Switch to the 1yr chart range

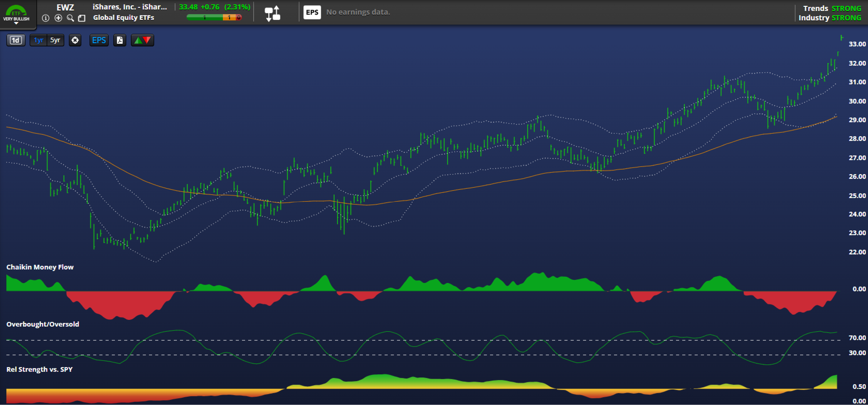click(38, 40)
